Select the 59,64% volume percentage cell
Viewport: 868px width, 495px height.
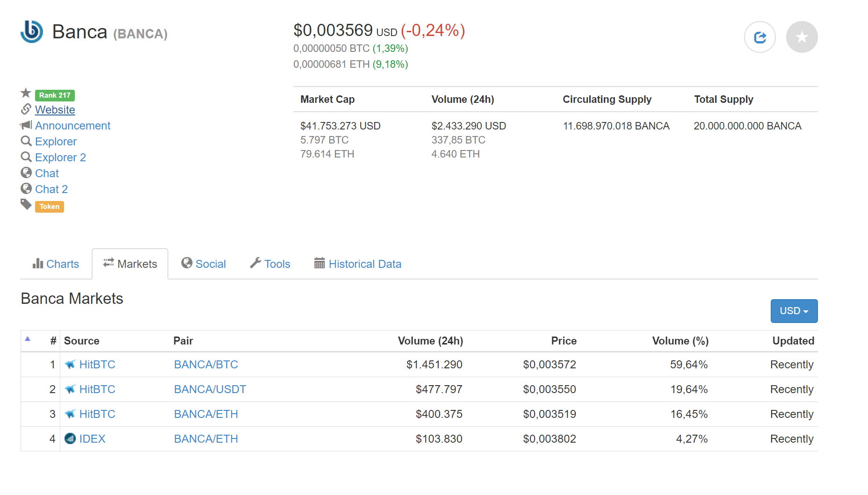coord(689,365)
